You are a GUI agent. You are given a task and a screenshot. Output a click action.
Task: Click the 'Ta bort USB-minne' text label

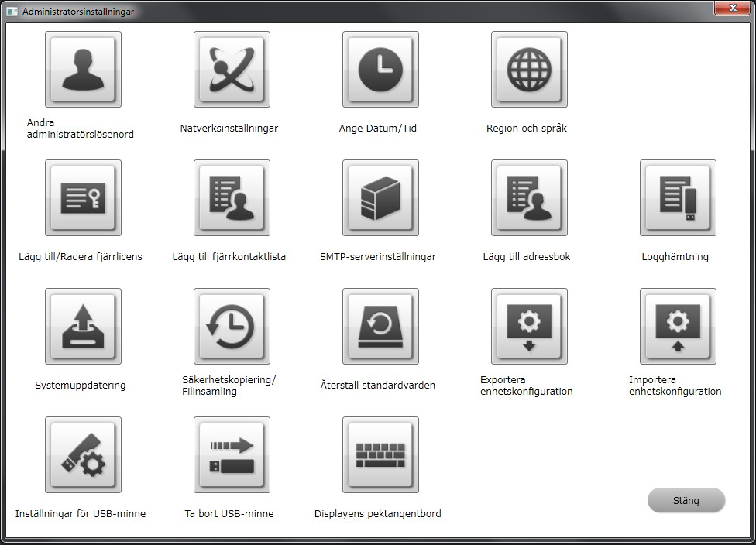tap(229, 514)
